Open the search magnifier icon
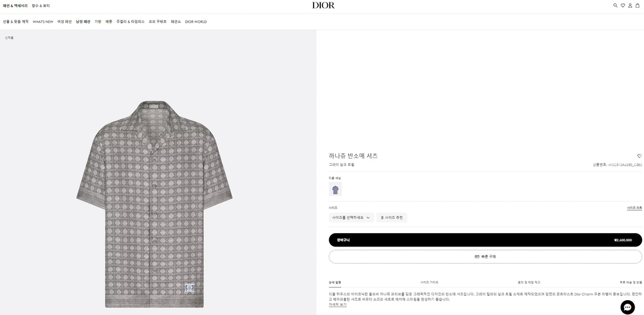This screenshot has width=644, height=315. click(x=615, y=5)
